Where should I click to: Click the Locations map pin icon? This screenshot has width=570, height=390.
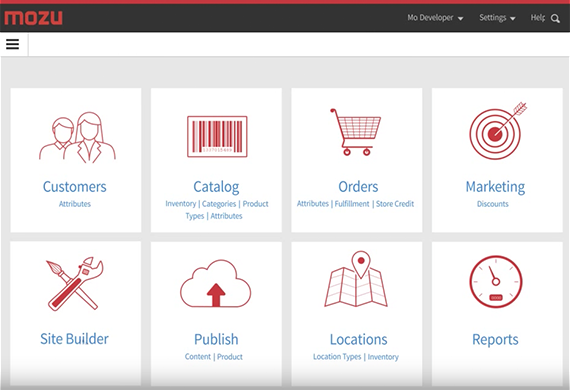(356, 279)
